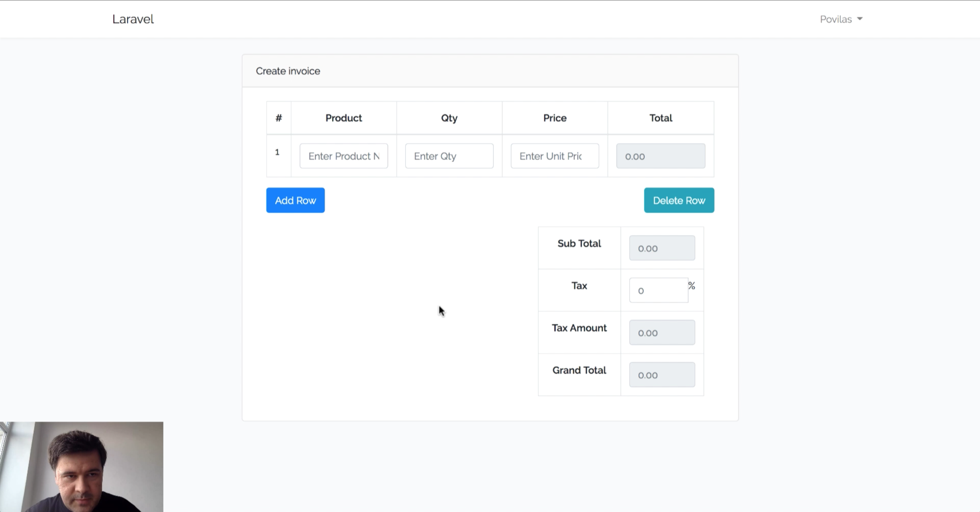
Task: Click the Delete Row button
Action: [679, 200]
